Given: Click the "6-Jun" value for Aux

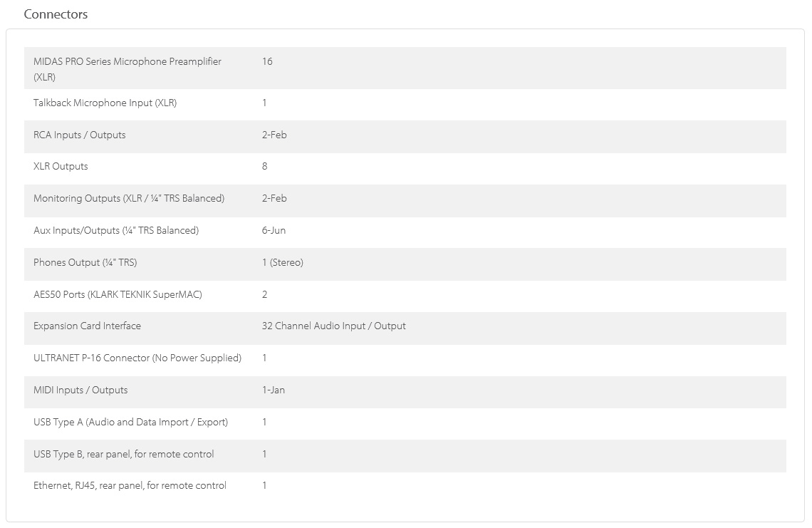Looking at the screenshot, I should click(x=274, y=230).
